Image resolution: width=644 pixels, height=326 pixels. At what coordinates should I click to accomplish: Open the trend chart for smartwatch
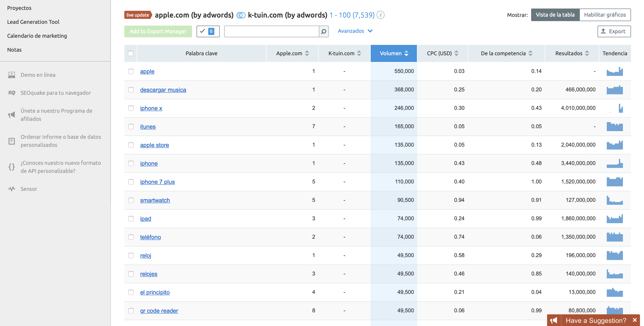[x=615, y=200]
